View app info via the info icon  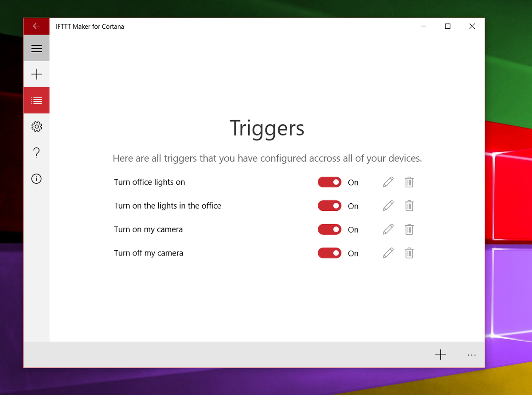click(36, 178)
